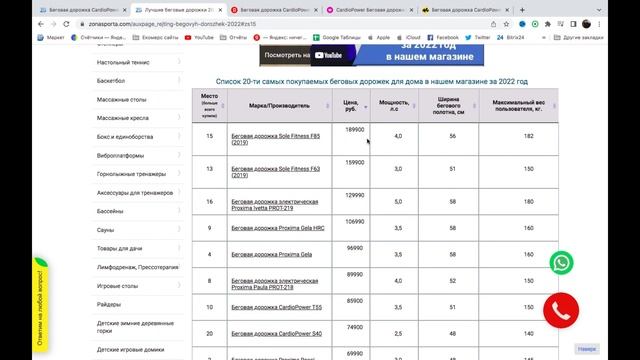Open Sole Fitness F63 (2019) treadmill link
Screen dimensions: 640x360
276,172
